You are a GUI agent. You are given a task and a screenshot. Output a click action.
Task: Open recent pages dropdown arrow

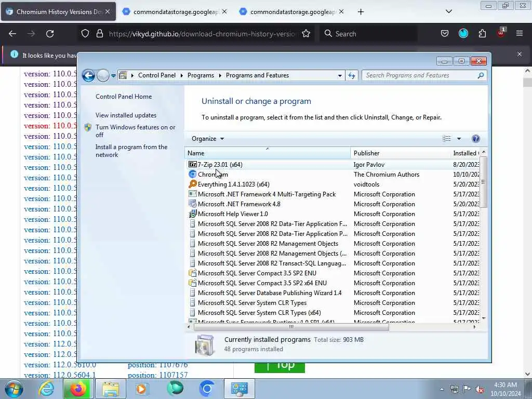pos(113,75)
